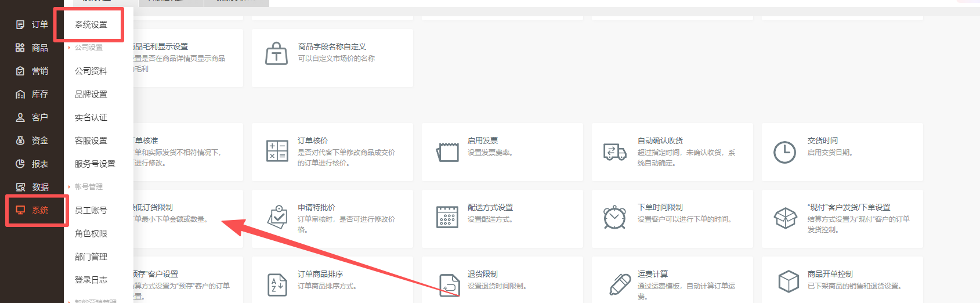The image size is (980, 303).
Task: Open the "现付"客户发货/下单设置 card
Action: pyautogui.click(x=842, y=219)
